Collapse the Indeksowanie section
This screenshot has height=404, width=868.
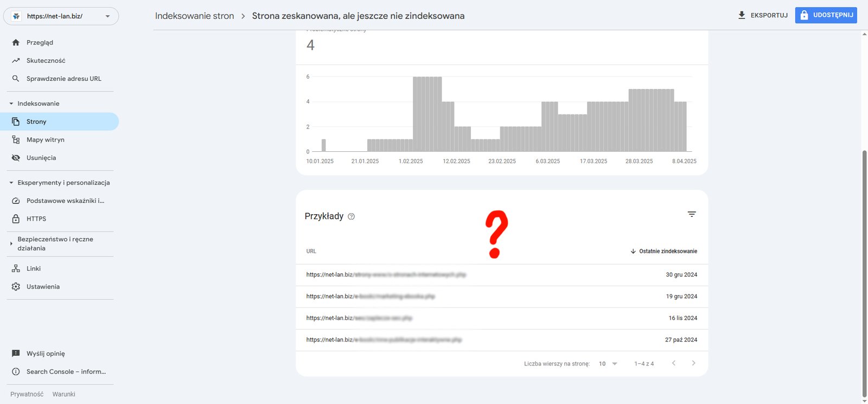(x=11, y=104)
